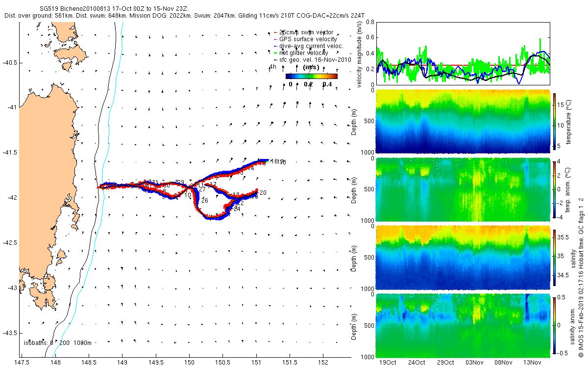Click the '29Oct' date tick label

coord(445,363)
